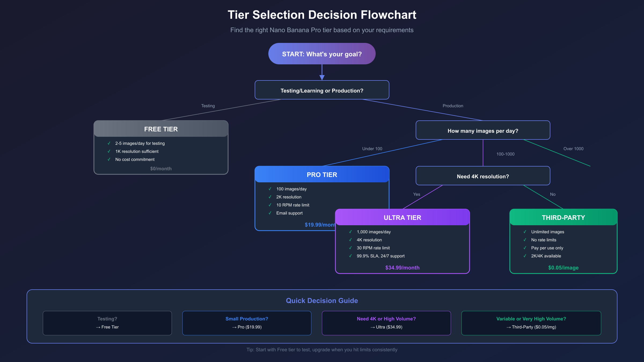Choose the "Variable or Very High Volume?" card
Screen dimensions: 644x362
point(531,323)
